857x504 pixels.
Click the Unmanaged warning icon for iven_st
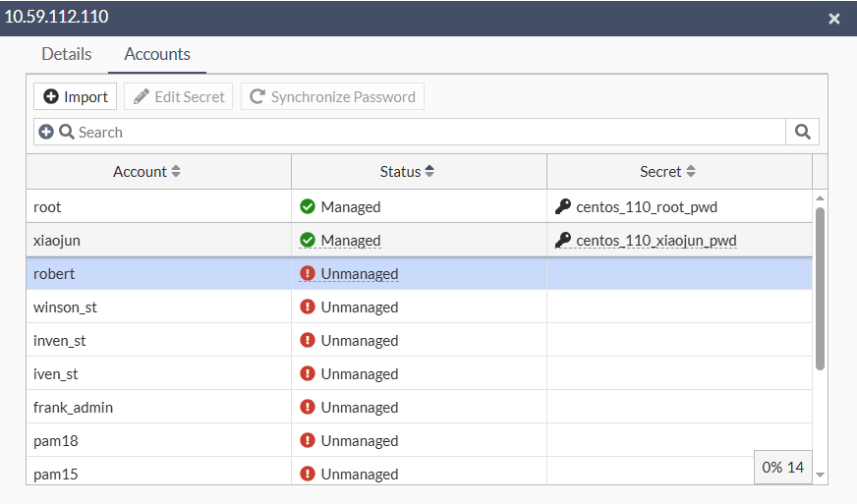[x=308, y=373]
